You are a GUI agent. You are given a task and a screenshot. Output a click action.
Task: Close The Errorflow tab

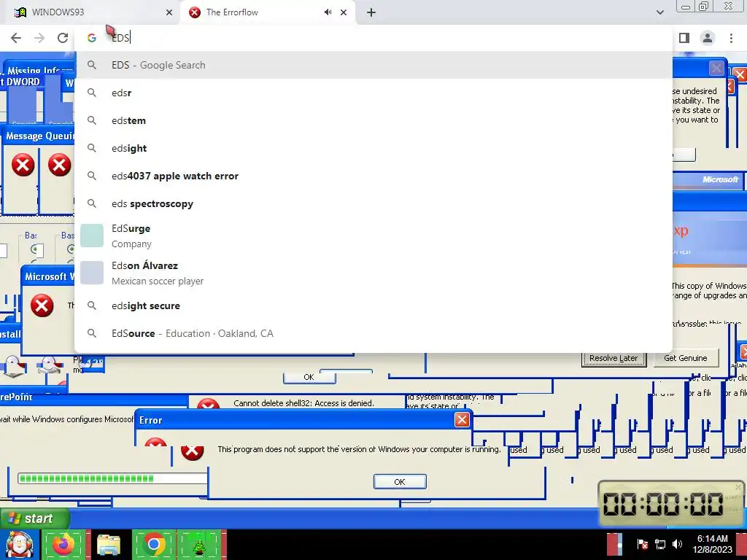(x=344, y=12)
